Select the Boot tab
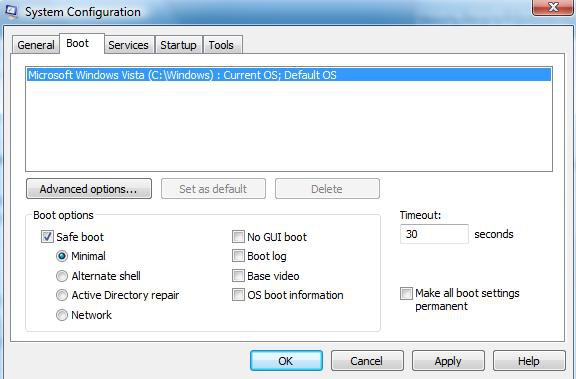The width and height of the screenshot is (576, 379). [82, 43]
